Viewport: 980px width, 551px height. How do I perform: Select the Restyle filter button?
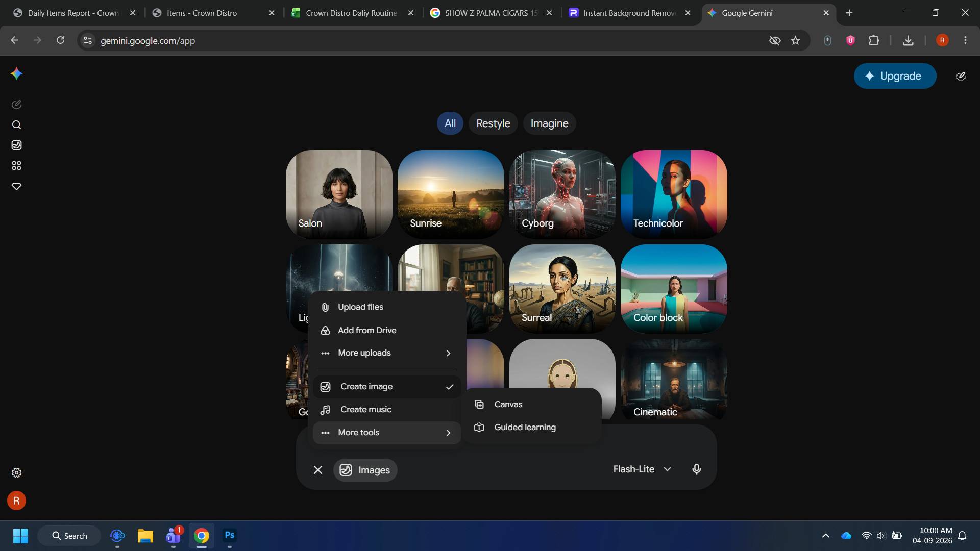(493, 123)
